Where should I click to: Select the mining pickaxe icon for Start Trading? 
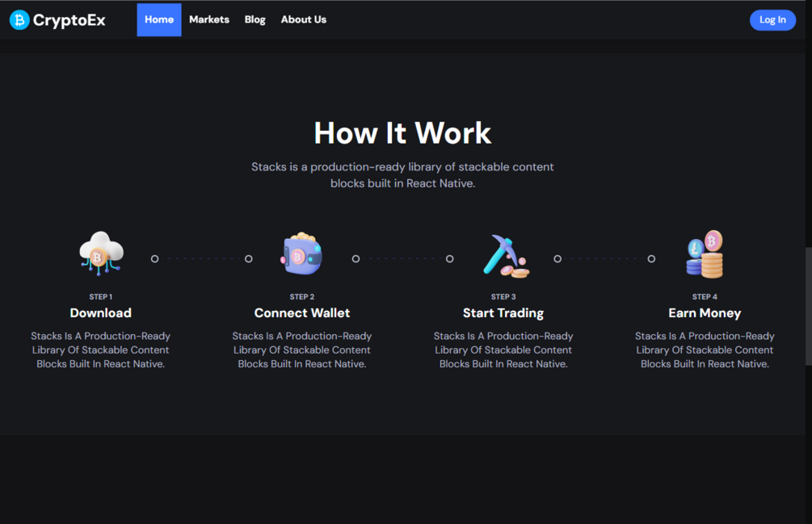tap(503, 254)
